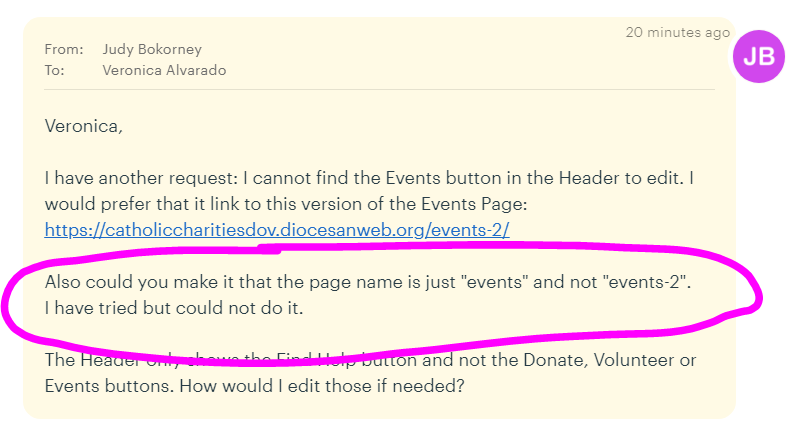Click the "Veronica," greeting line
Viewport: 799px width, 429px height.
(82, 126)
